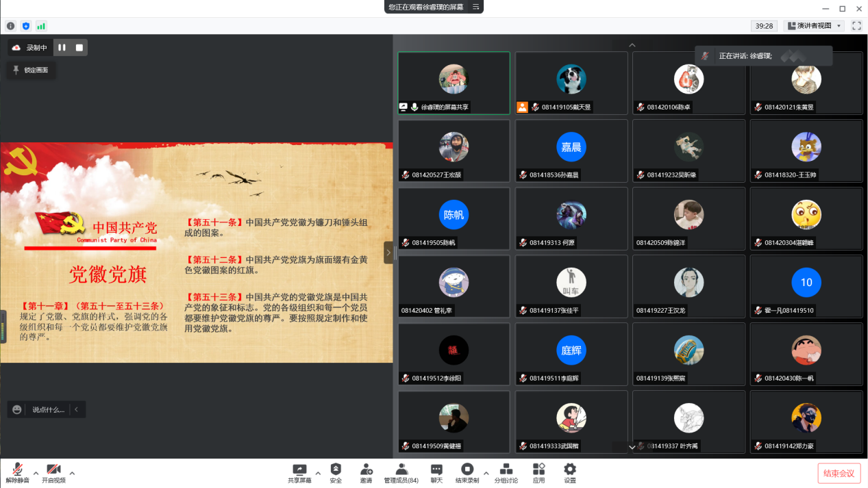The height and width of the screenshot is (488, 868).
Task: Click name label 081419333武国楷
Action: tap(556, 446)
